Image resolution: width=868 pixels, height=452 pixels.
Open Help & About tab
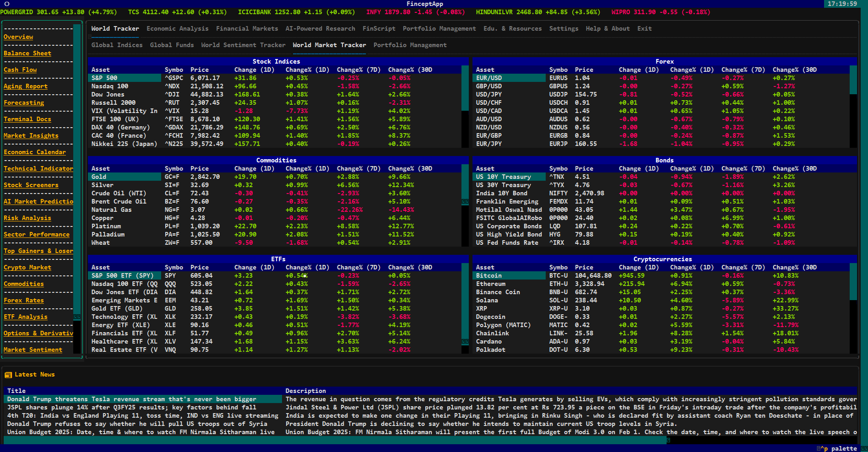608,28
